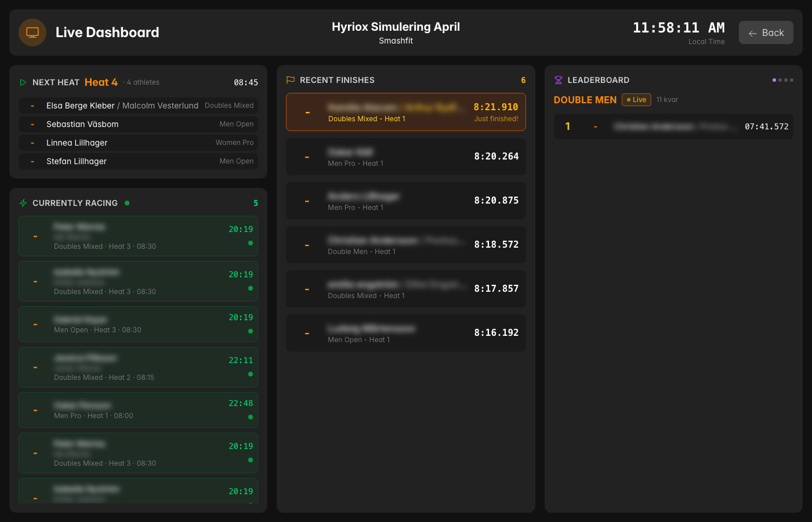Click the recent finishes count 6
The height and width of the screenshot is (522, 812).
[523, 80]
